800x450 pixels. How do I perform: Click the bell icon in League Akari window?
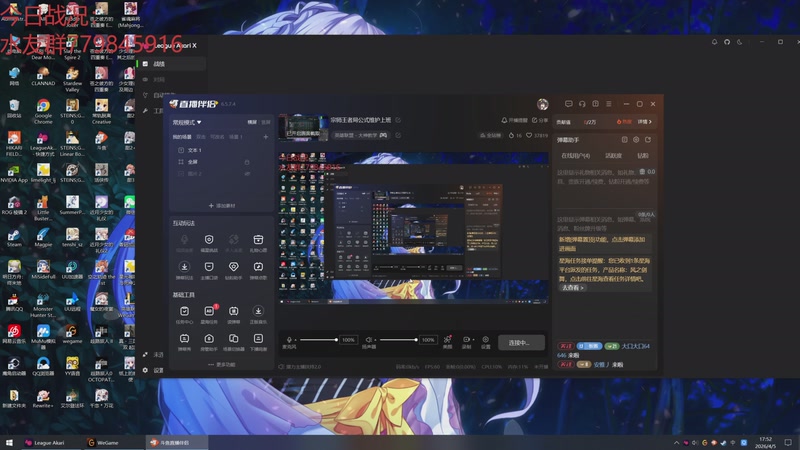(714, 42)
